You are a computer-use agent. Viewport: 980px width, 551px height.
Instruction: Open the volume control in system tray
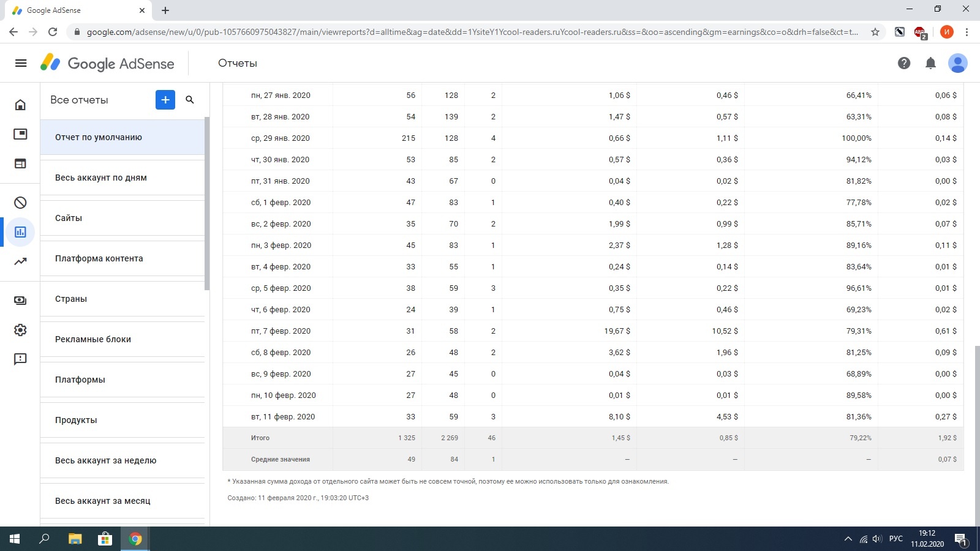877,539
